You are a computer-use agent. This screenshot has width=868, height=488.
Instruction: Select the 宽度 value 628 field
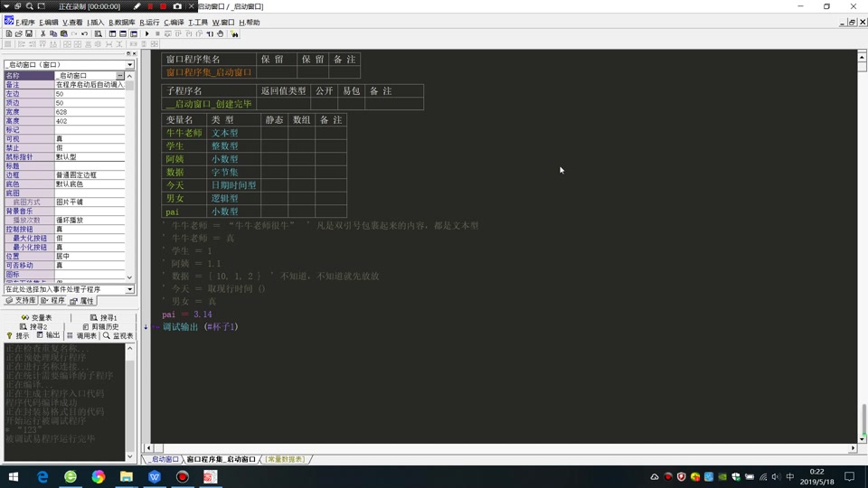(x=90, y=112)
